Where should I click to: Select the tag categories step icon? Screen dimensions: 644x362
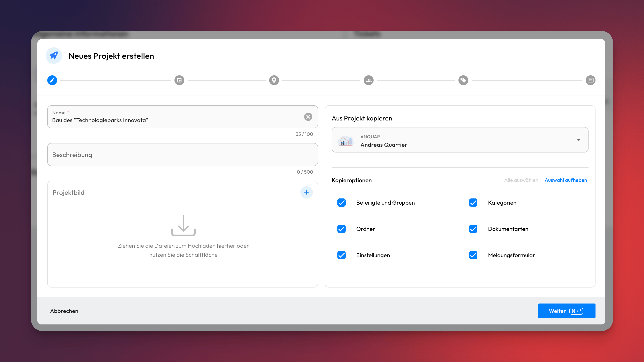[x=463, y=80]
